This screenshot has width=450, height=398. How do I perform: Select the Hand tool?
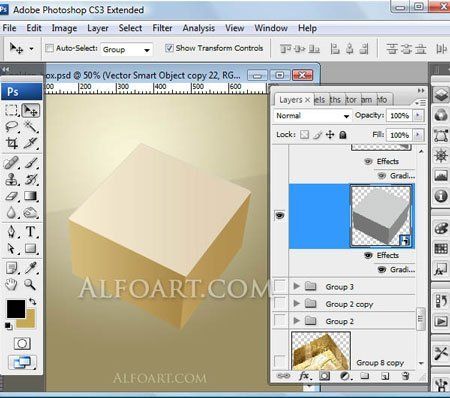click(x=12, y=284)
